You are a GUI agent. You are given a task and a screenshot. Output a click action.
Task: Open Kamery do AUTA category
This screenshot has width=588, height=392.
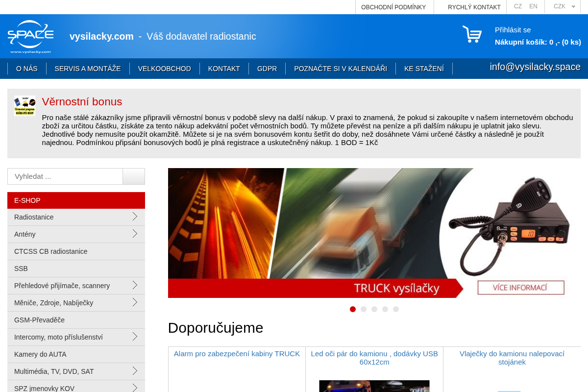pyautogui.click(x=76, y=354)
